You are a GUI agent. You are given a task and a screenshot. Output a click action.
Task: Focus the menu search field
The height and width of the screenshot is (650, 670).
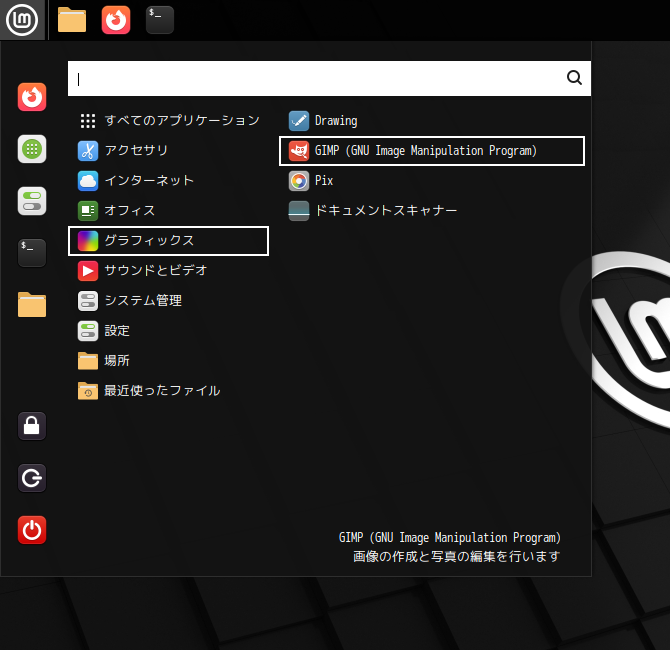tap(329, 79)
